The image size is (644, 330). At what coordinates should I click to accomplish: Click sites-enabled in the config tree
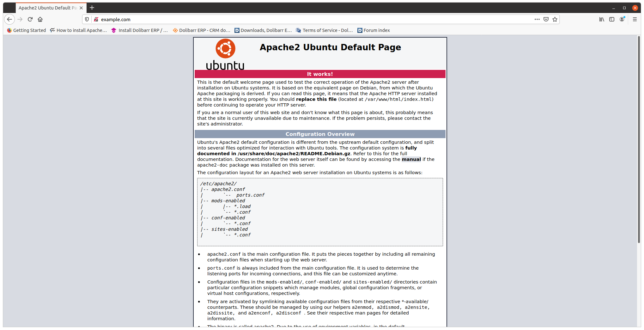[x=229, y=229]
